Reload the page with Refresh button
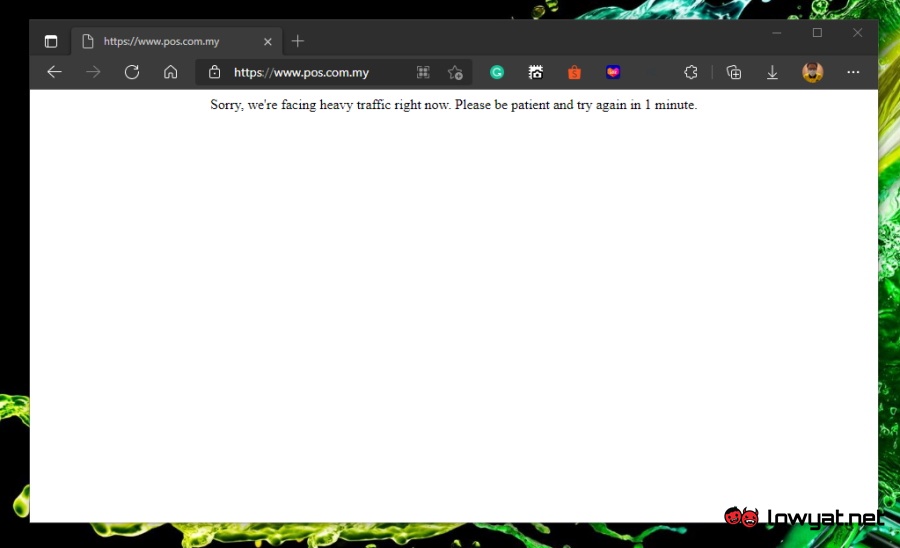Image resolution: width=900 pixels, height=548 pixels. pyautogui.click(x=132, y=72)
